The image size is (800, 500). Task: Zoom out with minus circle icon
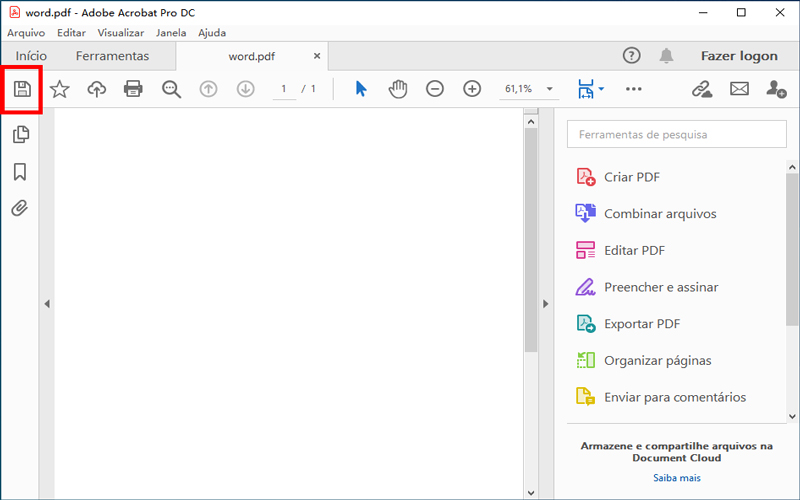tap(435, 89)
